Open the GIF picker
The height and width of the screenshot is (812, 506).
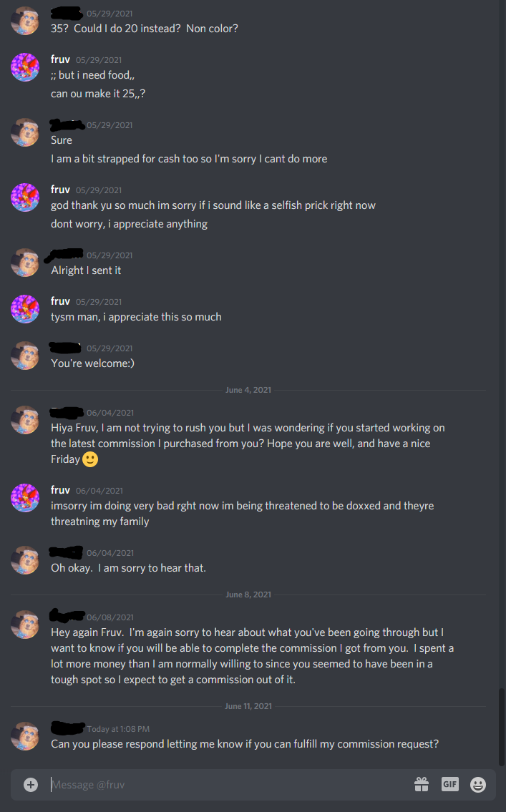tap(449, 784)
